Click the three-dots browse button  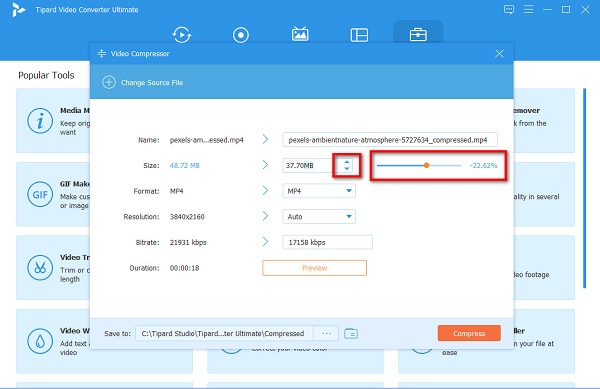pyautogui.click(x=326, y=333)
